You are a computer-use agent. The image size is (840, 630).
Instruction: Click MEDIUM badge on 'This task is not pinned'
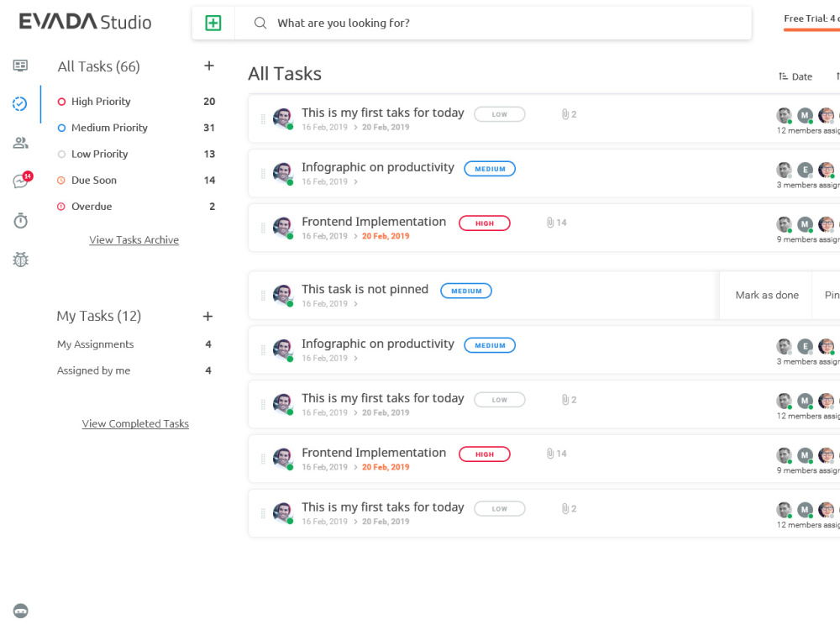pyautogui.click(x=466, y=291)
